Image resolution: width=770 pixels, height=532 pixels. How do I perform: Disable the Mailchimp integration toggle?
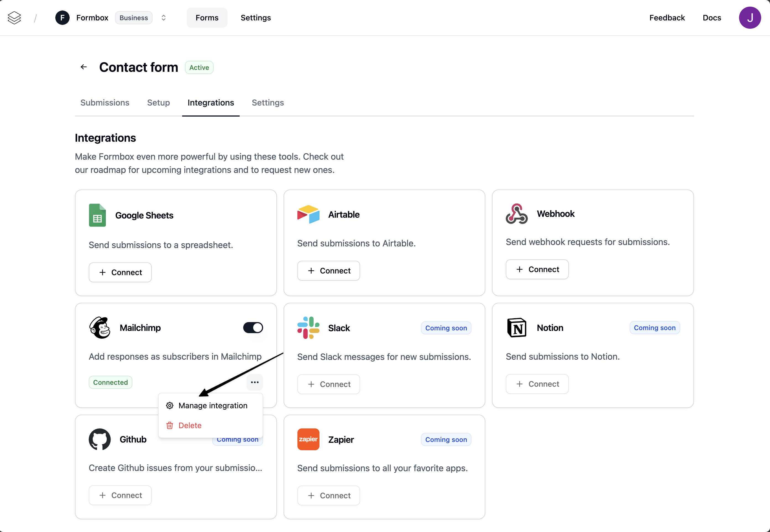(x=253, y=328)
